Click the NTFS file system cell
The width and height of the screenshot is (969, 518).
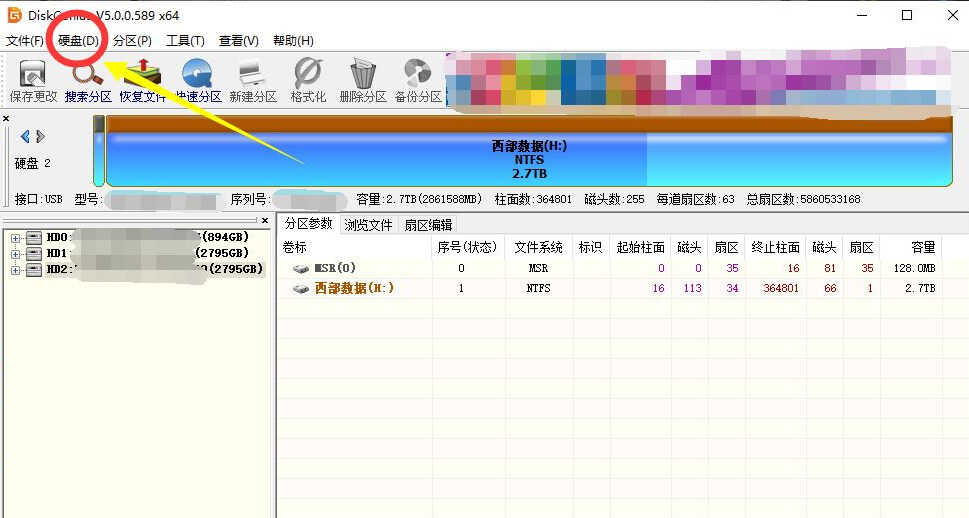[x=538, y=288]
